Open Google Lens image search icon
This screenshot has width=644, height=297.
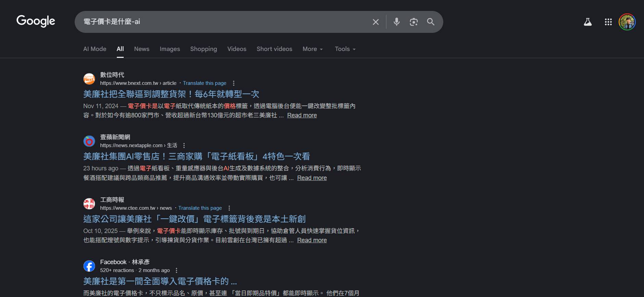413,22
